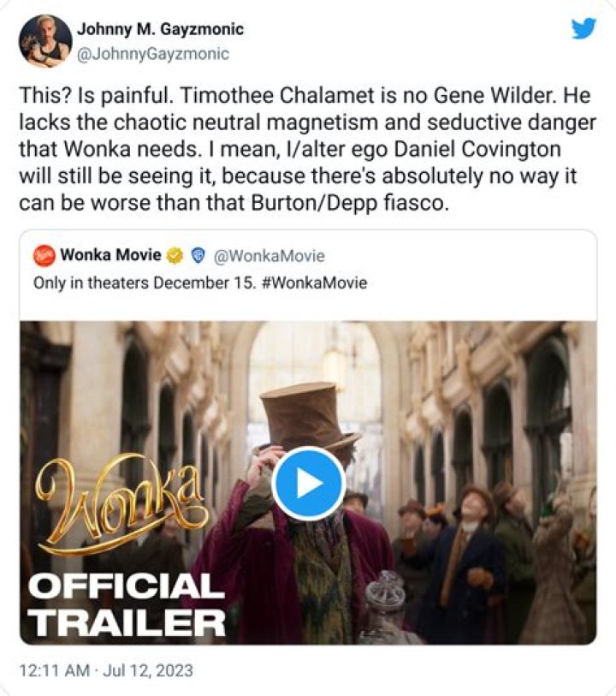The width and height of the screenshot is (616, 696).
Task: Click the Twitter bird logo
Action: 583,28
